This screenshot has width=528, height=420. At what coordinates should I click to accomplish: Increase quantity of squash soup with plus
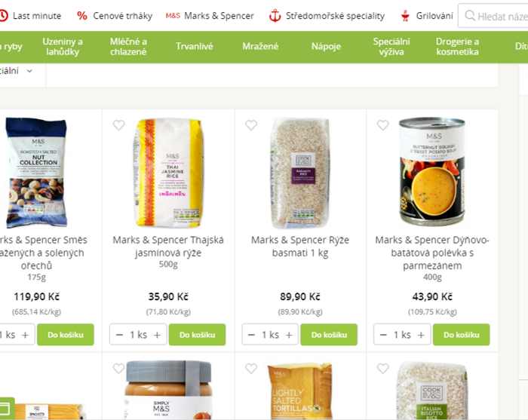pos(421,335)
